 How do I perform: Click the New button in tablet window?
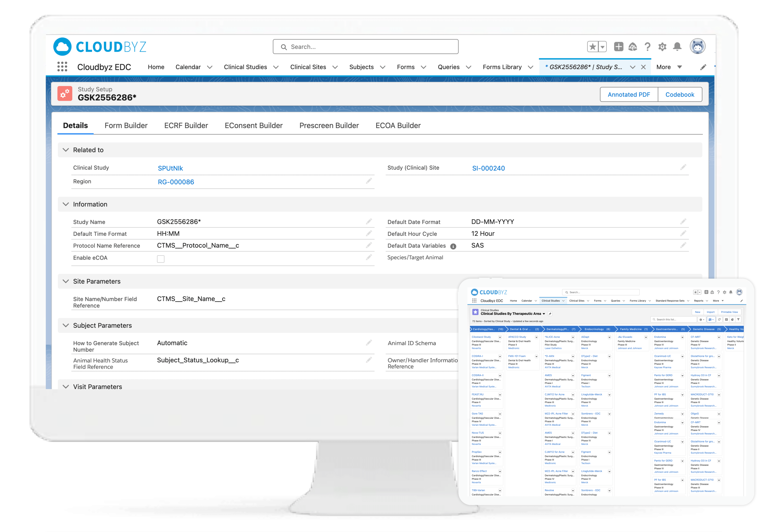[x=697, y=312]
